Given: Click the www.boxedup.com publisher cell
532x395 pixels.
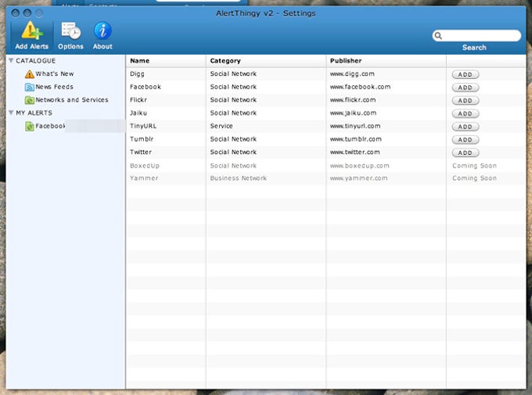Looking at the screenshot, I should click(359, 166).
